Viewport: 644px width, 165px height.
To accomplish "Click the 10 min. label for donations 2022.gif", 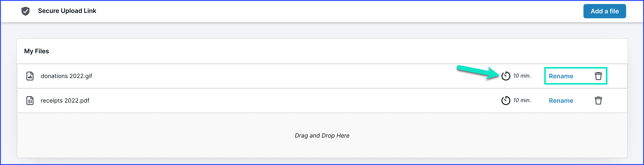I will [522, 76].
